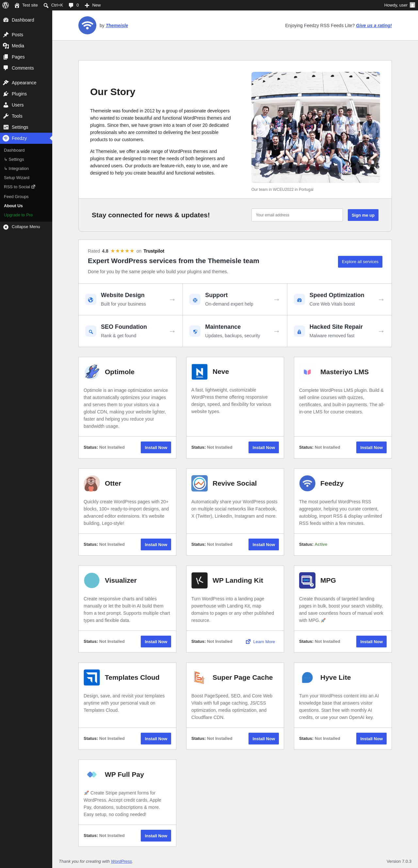418x868 pixels.
Task: Click the New plus icon in admin bar
Action: click(87, 5)
